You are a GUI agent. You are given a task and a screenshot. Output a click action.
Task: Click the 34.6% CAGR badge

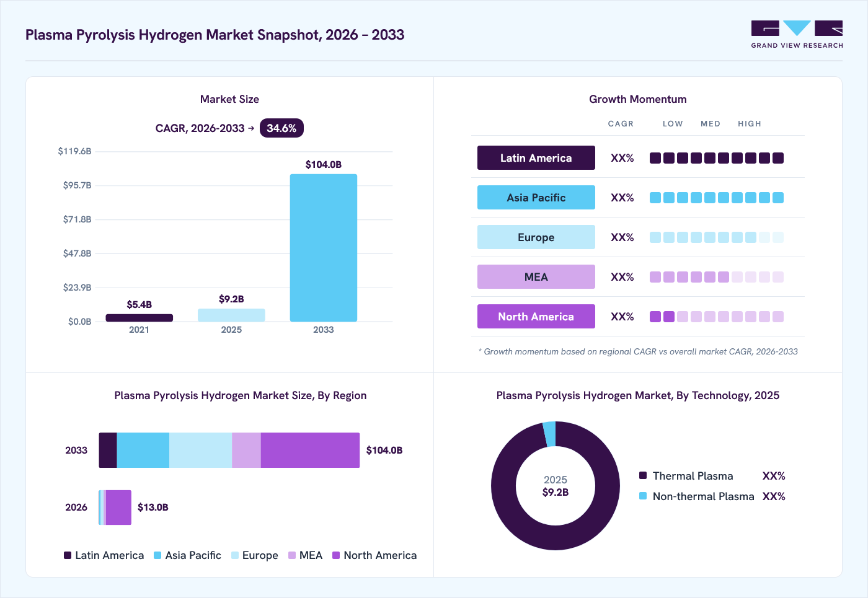(281, 128)
